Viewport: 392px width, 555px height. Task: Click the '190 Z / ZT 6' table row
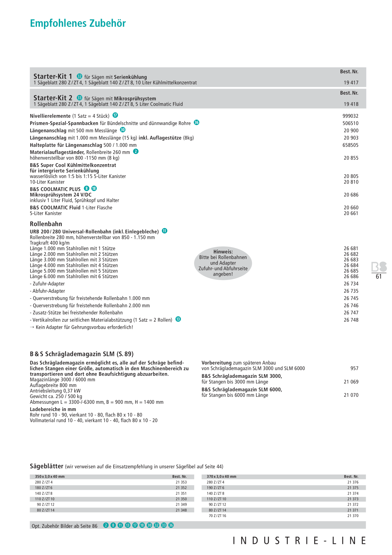click(284, 488)
